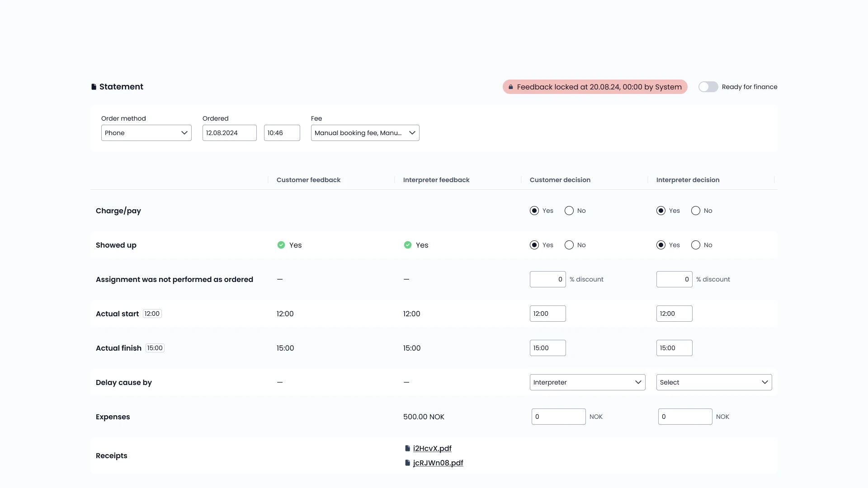Open the jcRJWn08.pdf receipt
The image size is (868, 488).
click(x=438, y=463)
